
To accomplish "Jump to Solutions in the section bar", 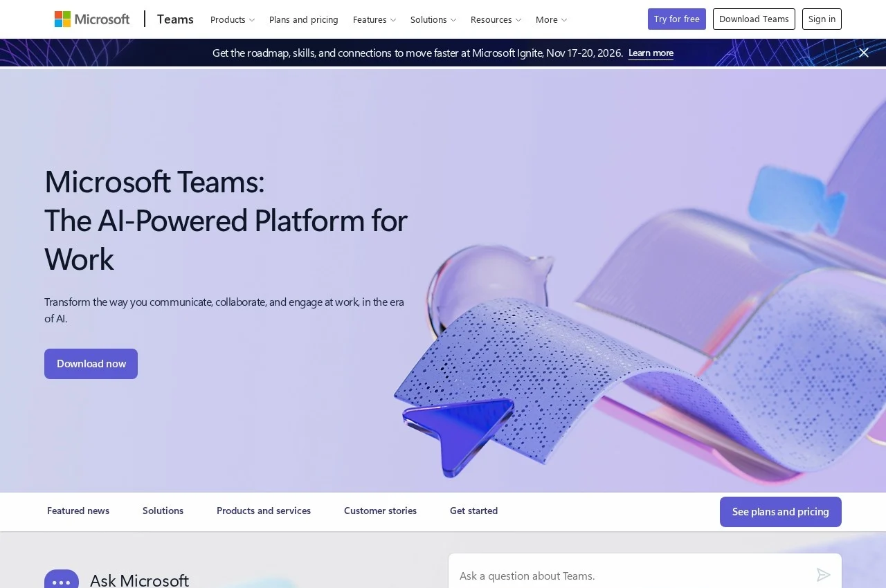I will coord(163,511).
